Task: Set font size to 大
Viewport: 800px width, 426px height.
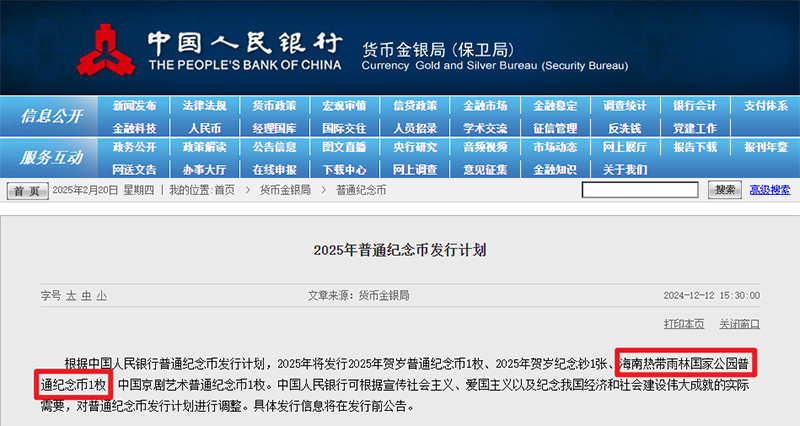Action: [71, 295]
